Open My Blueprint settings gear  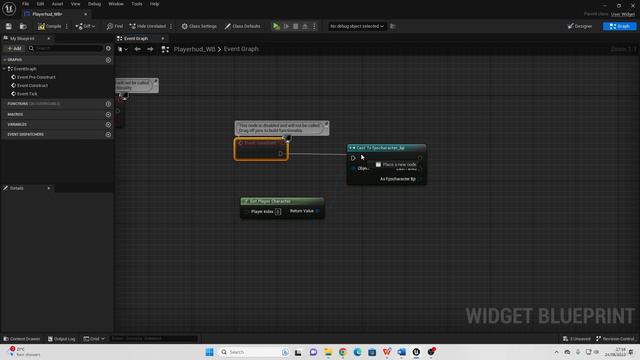tap(108, 48)
